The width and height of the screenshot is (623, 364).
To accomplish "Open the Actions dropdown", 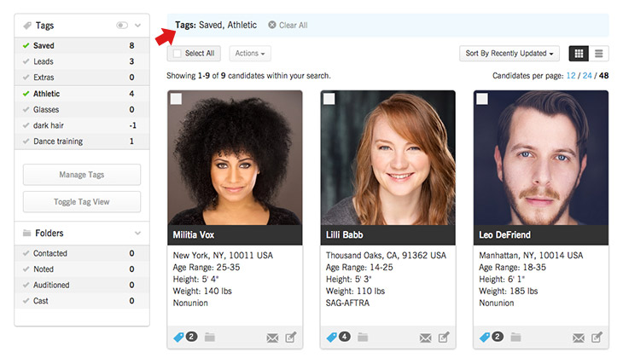I will (x=250, y=54).
